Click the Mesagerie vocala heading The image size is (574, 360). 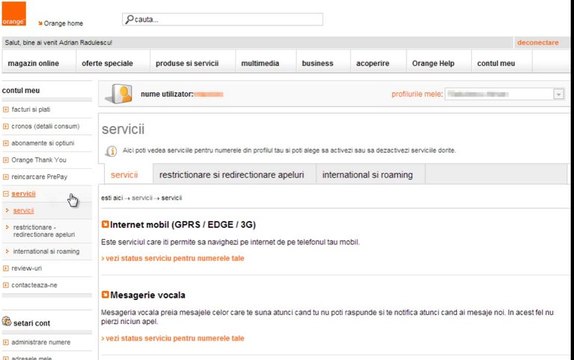tap(148, 295)
